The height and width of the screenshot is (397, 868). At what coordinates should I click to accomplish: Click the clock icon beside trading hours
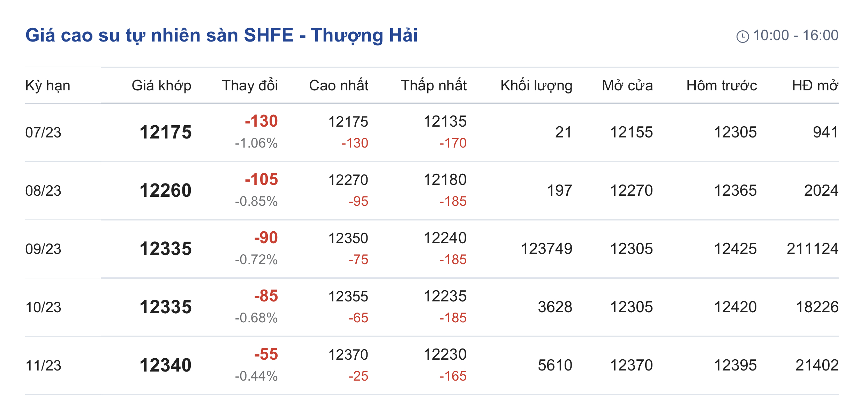742,36
